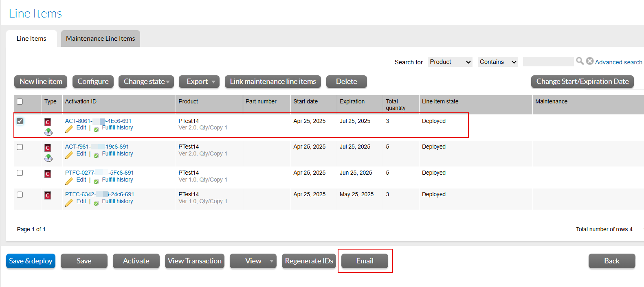644x287 pixels.
Task: Check the select-all header checkbox
Action: (x=20, y=101)
